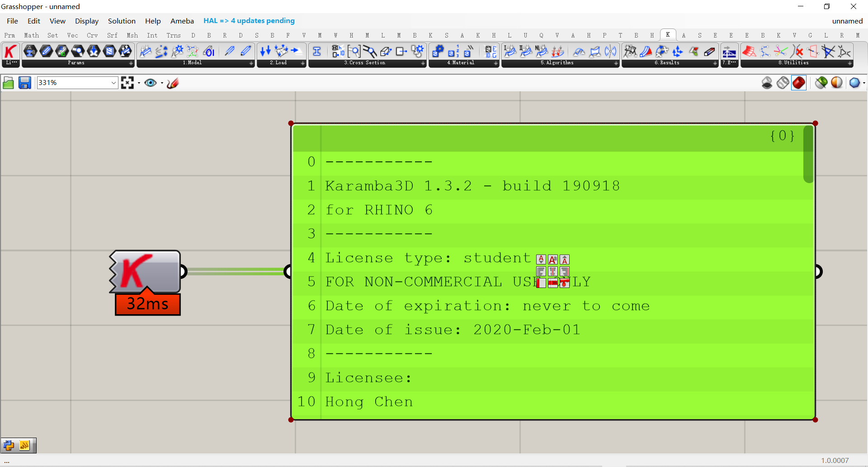
Task: Expand the 2.Load panel group
Action: (303, 63)
